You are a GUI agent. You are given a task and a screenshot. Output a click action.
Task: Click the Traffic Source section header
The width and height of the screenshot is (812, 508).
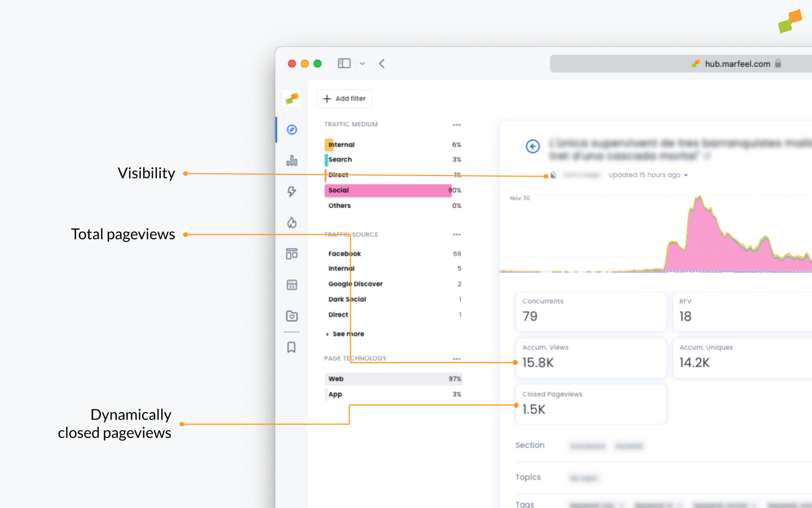pos(351,234)
